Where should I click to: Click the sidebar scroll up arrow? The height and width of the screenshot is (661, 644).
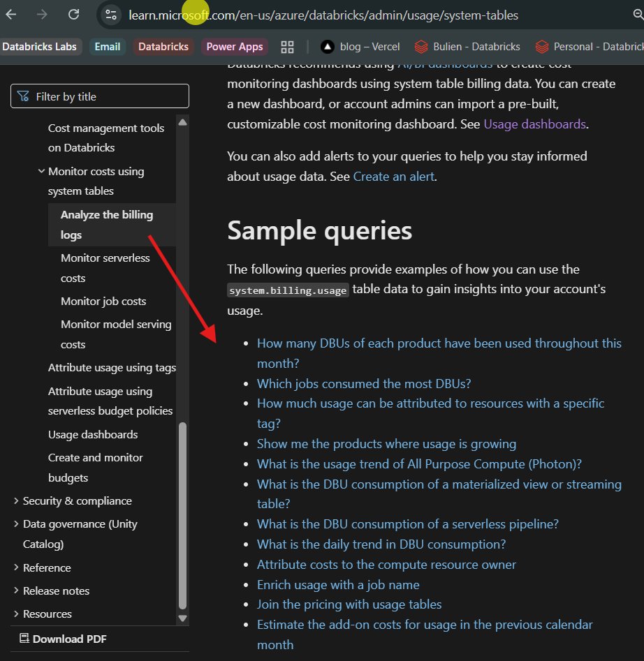tap(182, 122)
